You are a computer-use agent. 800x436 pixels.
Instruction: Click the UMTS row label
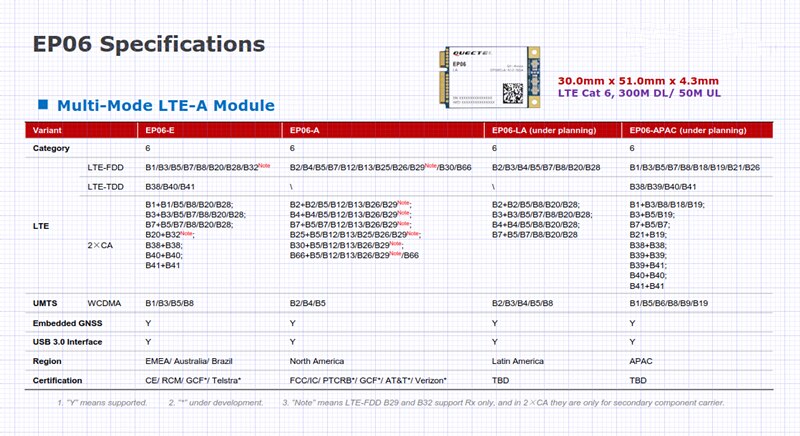tap(45, 303)
